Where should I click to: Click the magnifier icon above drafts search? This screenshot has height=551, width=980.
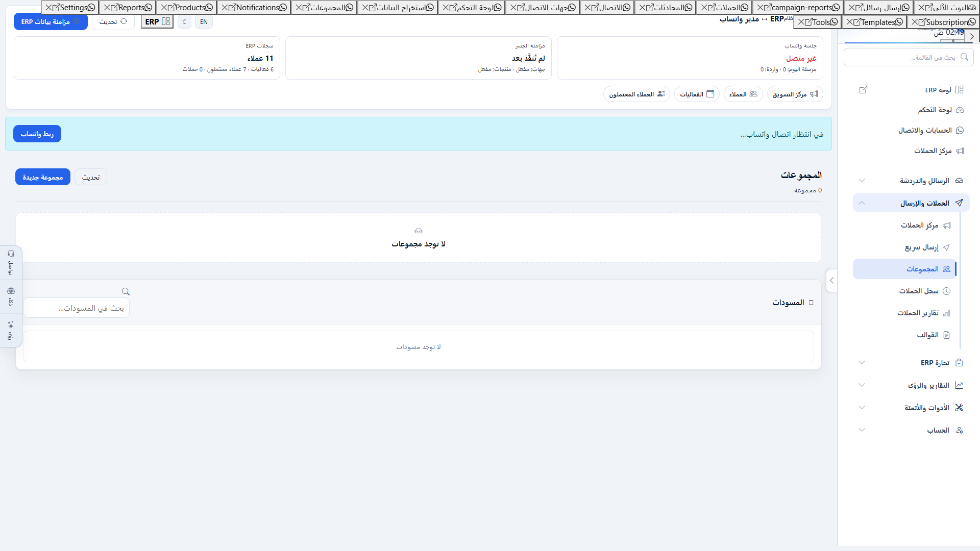126,292
